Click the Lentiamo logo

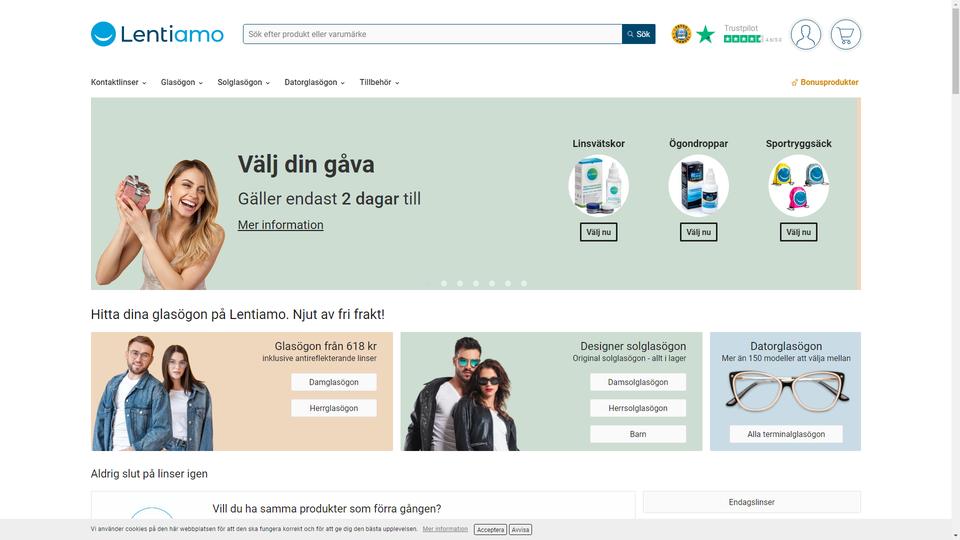tap(157, 34)
